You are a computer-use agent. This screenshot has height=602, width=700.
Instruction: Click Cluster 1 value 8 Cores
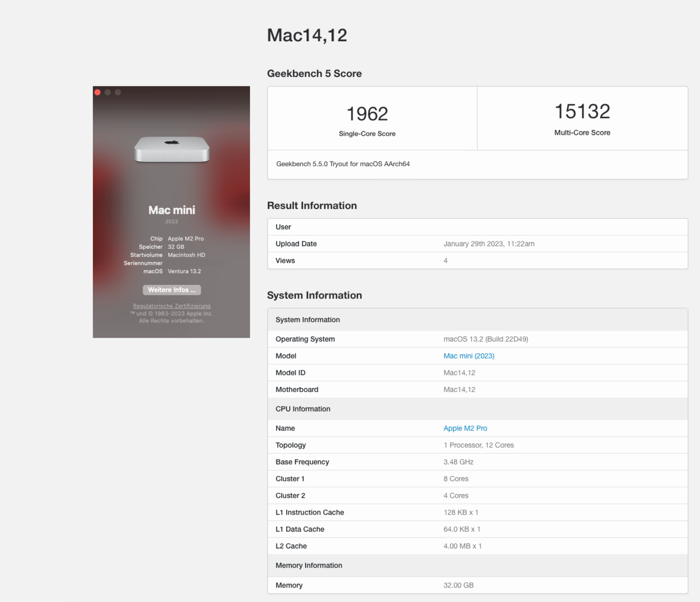tap(456, 479)
